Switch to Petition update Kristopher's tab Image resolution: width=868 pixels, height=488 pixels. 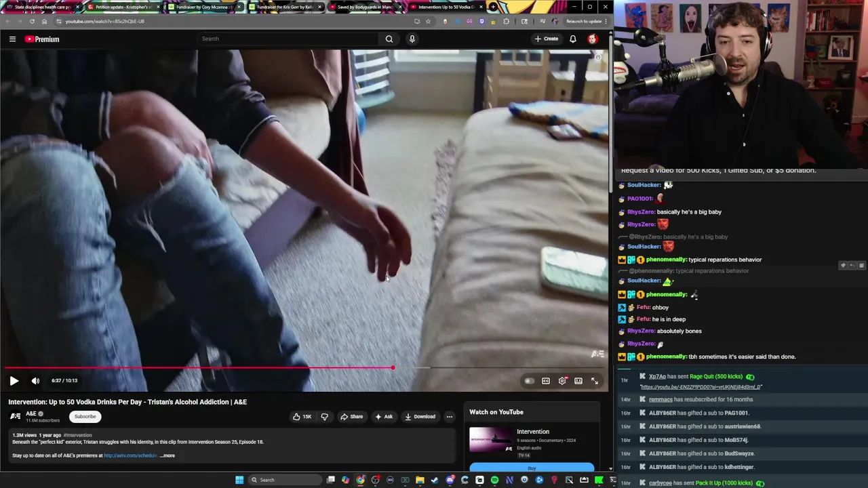(x=122, y=7)
